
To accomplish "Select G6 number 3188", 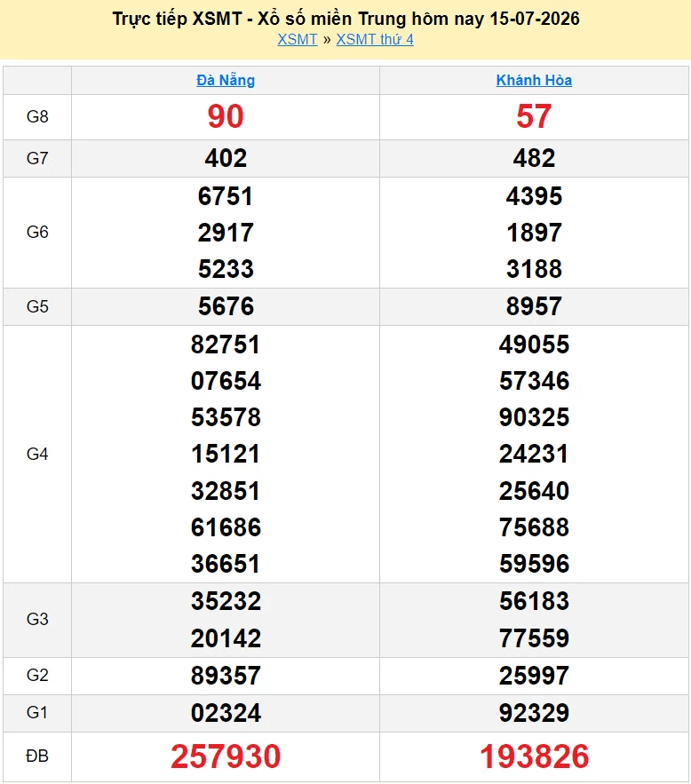I will tap(534, 269).
